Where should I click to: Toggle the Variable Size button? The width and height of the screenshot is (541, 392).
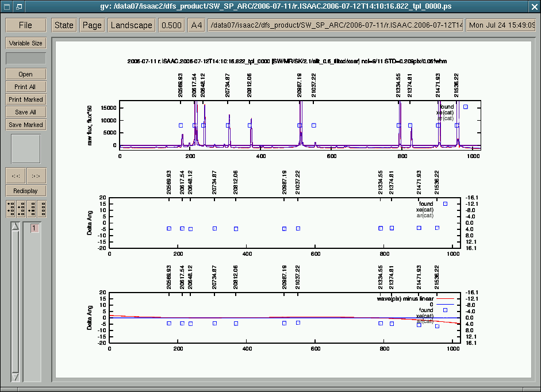[x=26, y=43]
